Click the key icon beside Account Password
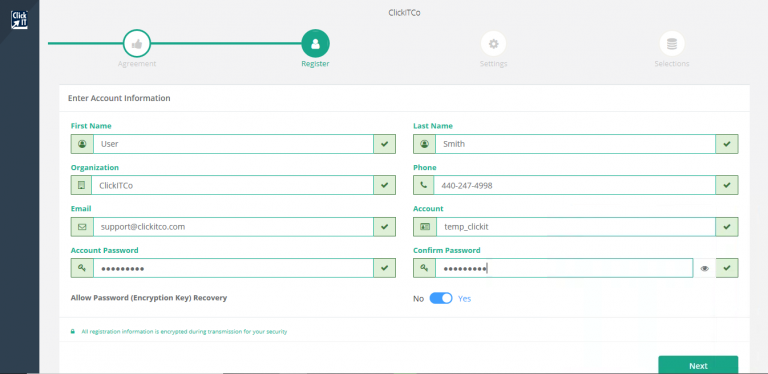This screenshot has height=374, width=768. (82, 268)
